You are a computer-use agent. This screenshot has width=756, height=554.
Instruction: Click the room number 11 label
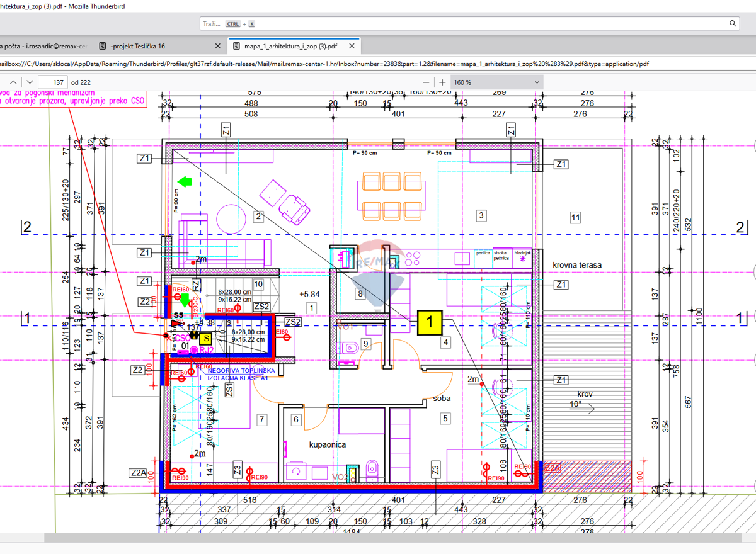(575, 218)
